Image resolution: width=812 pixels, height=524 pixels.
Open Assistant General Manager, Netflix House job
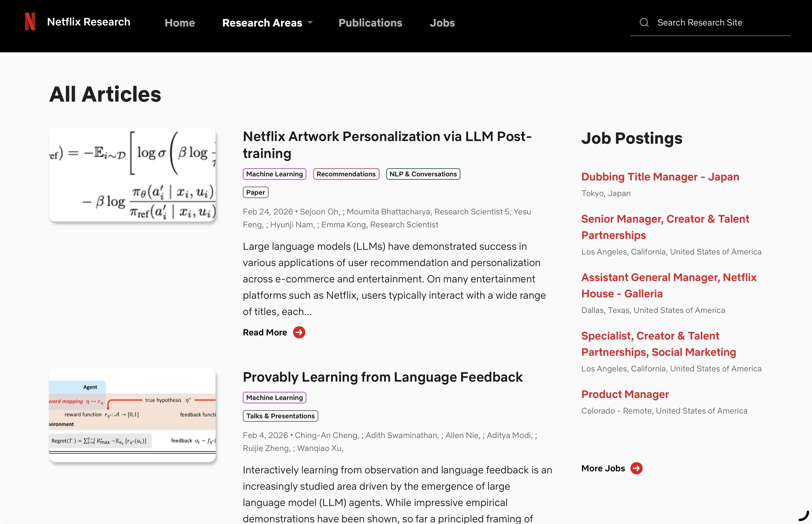tap(669, 285)
